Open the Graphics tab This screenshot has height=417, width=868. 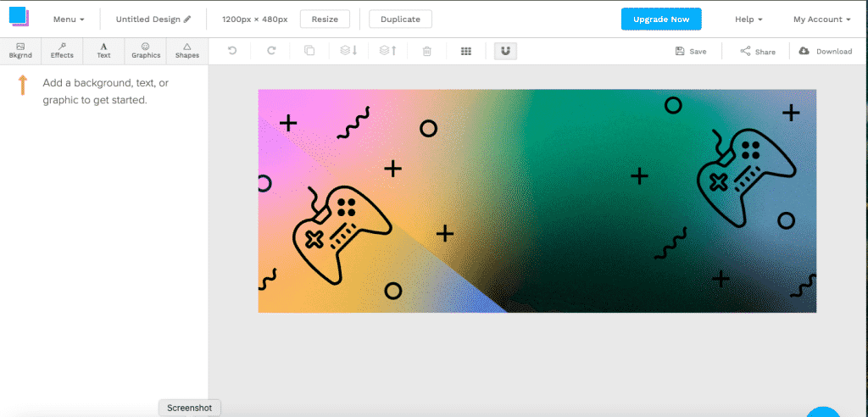point(146,51)
